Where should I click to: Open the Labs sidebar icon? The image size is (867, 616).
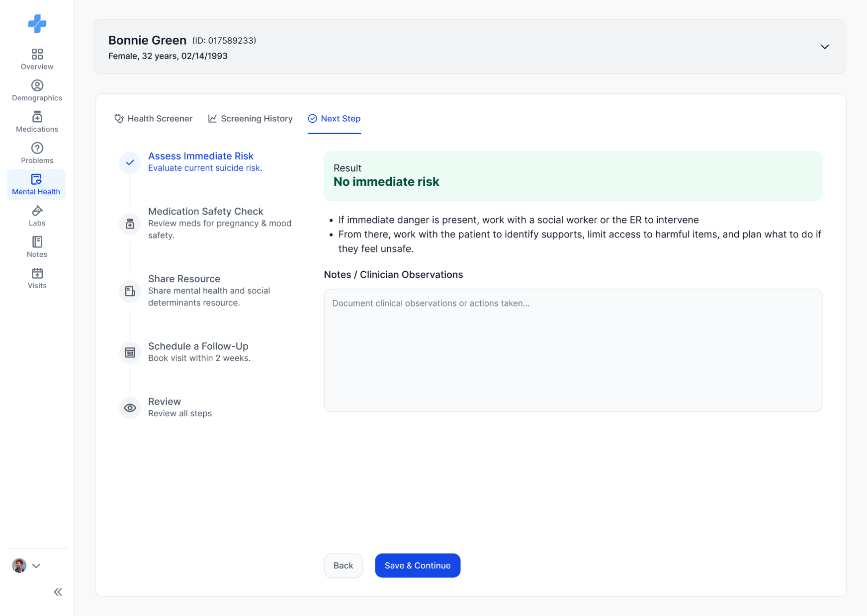37,211
